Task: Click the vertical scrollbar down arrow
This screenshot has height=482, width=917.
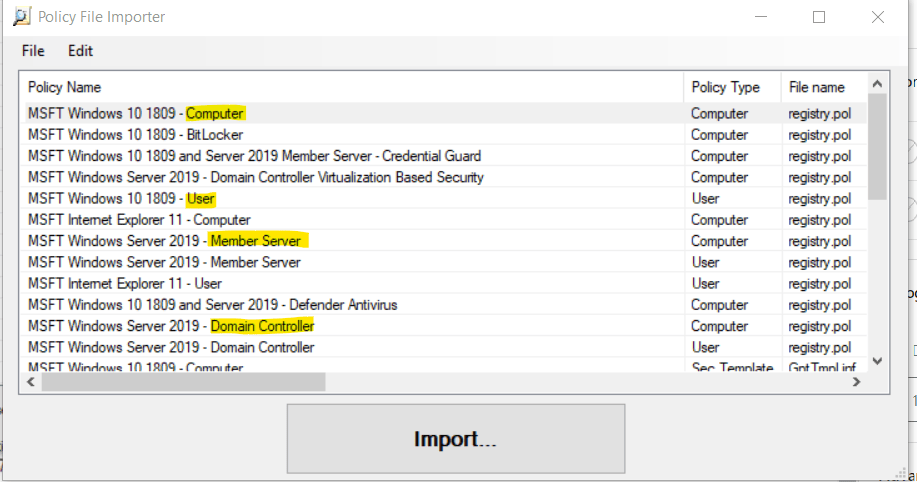Action: click(x=877, y=361)
